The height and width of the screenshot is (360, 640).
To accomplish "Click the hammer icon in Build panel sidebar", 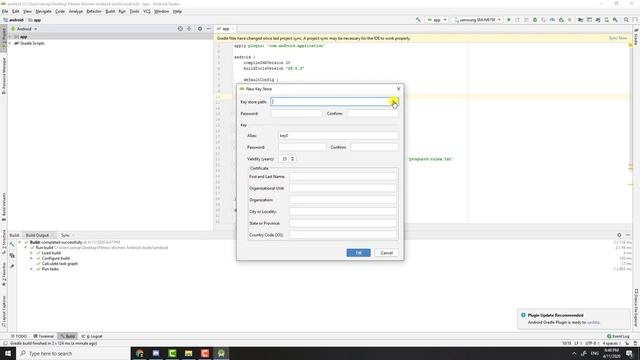I will pyautogui.click(x=12, y=244).
